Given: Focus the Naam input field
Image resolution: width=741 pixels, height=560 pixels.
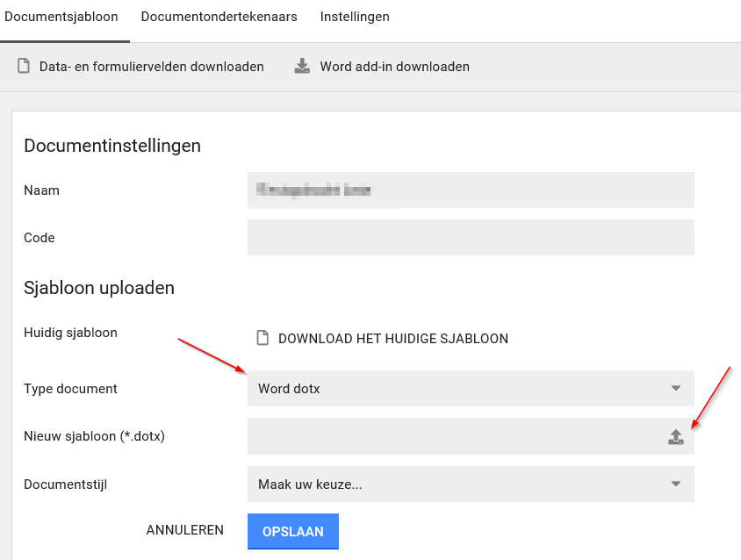Looking at the screenshot, I should (x=471, y=190).
